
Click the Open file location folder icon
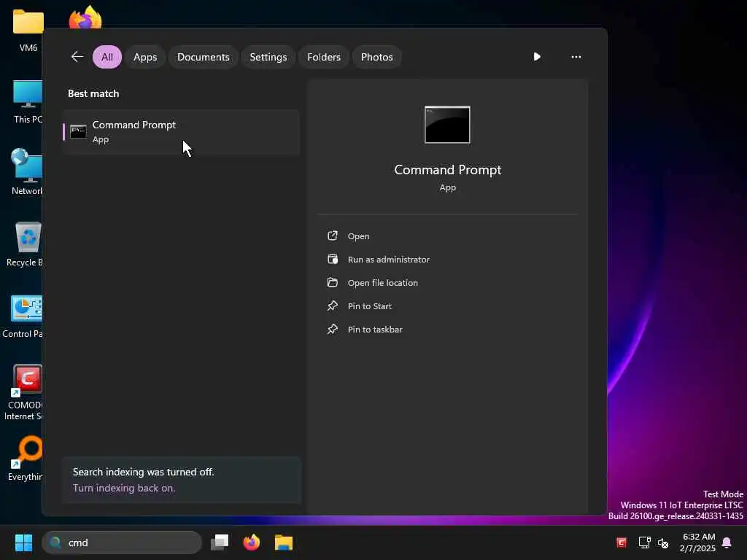[x=333, y=282]
